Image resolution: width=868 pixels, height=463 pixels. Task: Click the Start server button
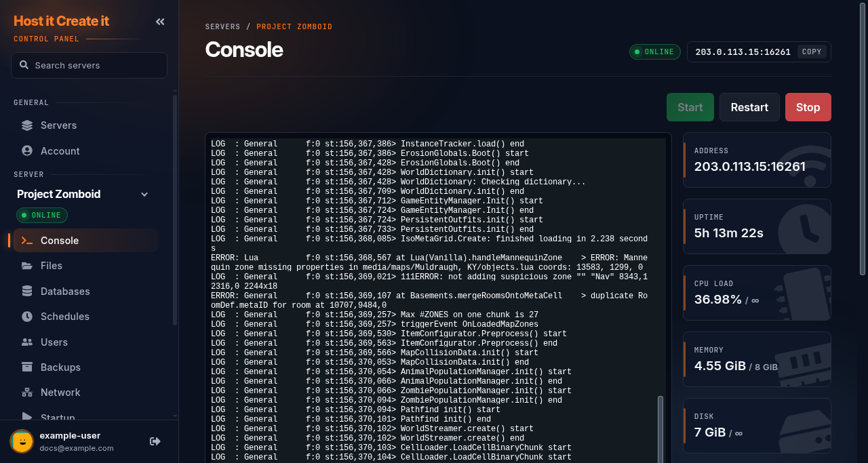tap(690, 107)
